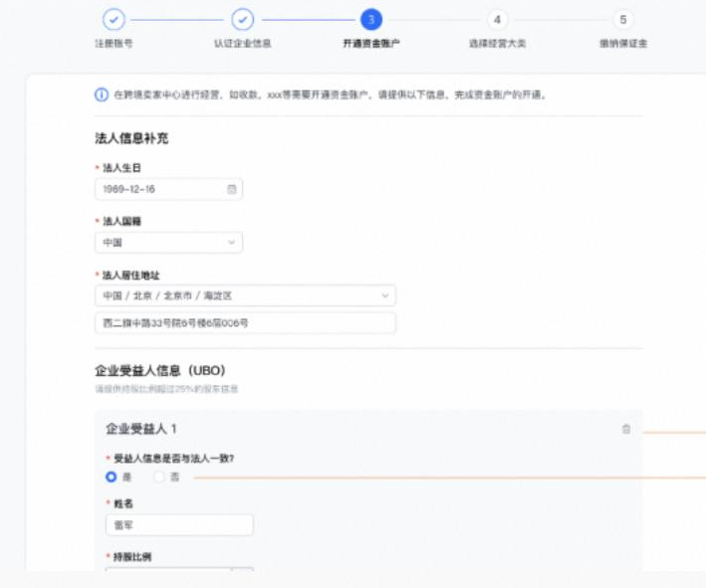Select the 否 radio option

159,478
